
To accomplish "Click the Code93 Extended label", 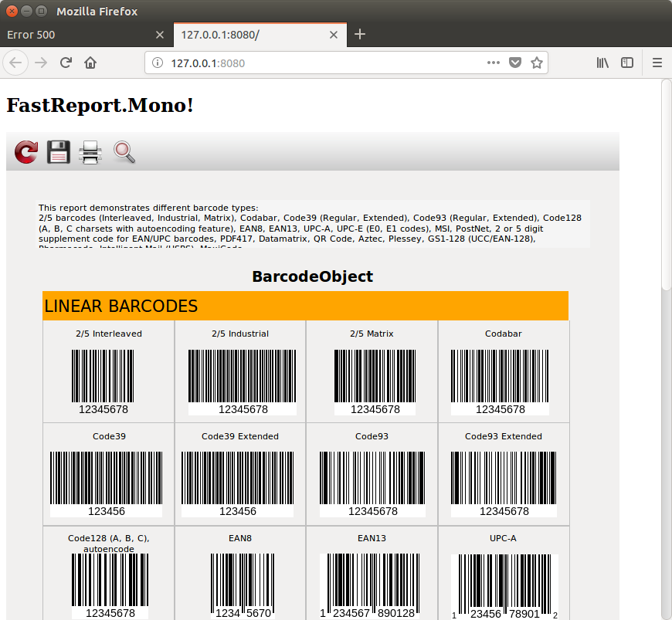I will pos(503,436).
